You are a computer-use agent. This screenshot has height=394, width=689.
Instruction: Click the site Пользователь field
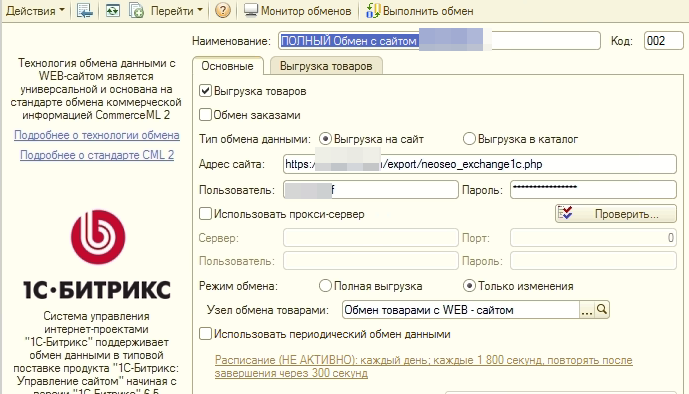pyautogui.click(x=371, y=190)
